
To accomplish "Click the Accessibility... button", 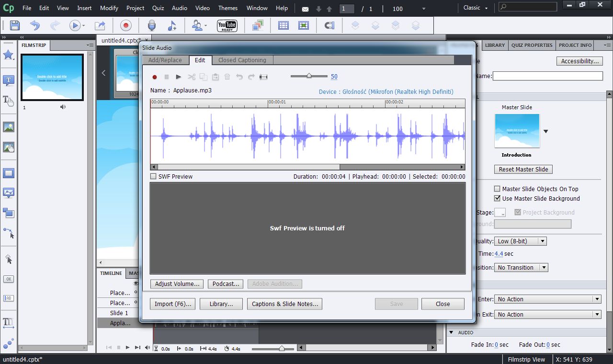I will click(x=579, y=61).
